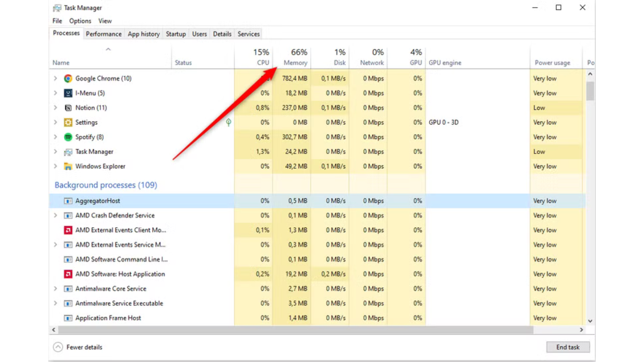Click the Google Chrome icon in the process list
The image size is (644, 362).
point(68,78)
